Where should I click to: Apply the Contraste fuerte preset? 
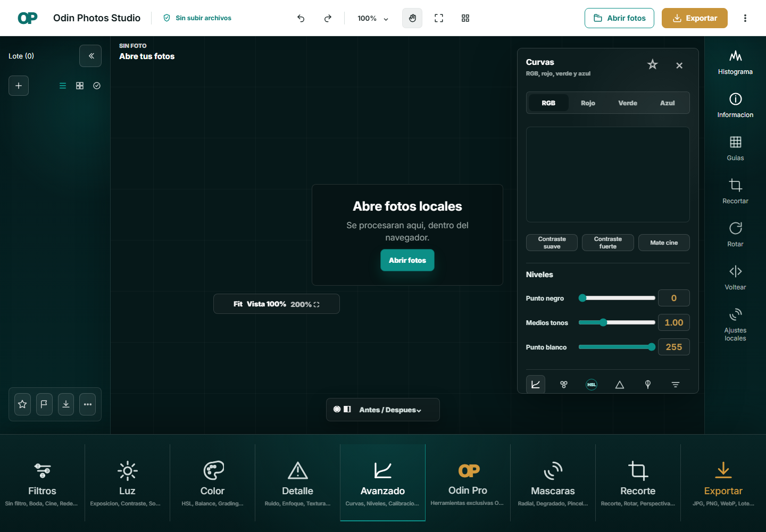[x=608, y=243]
